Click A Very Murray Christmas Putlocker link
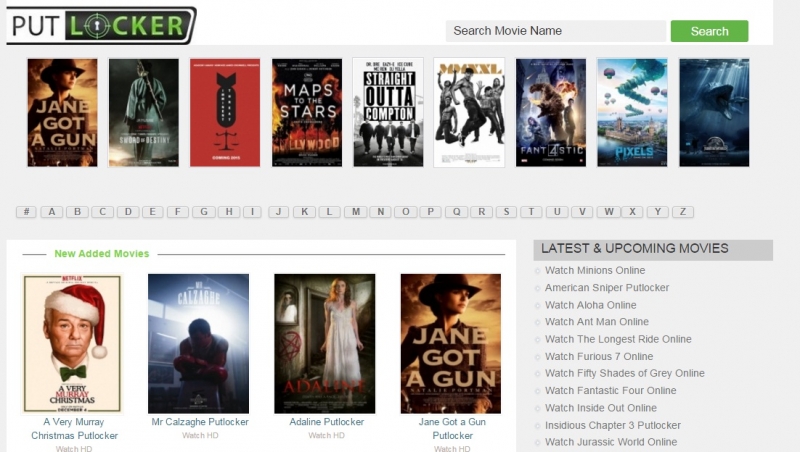The image size is (800, 452). [x=74, y=429]
